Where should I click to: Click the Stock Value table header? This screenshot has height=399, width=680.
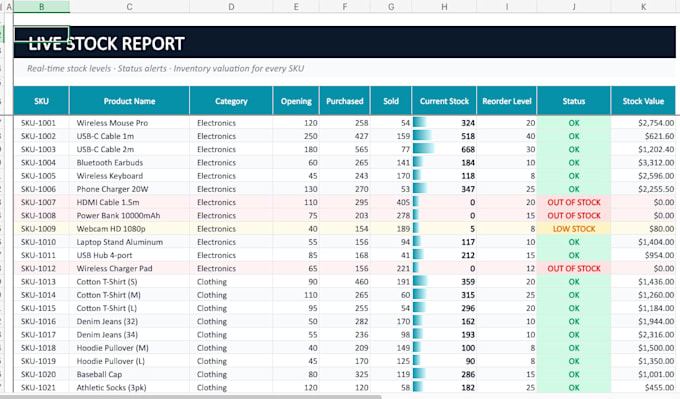(x=643, y=101)
